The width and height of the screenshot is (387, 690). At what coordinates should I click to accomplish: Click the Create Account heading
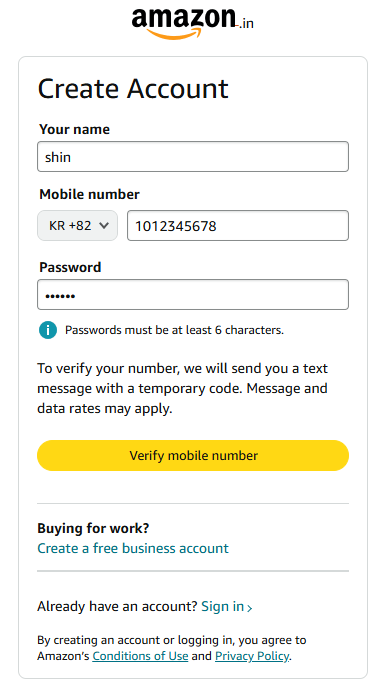click(x=133, y=88)
